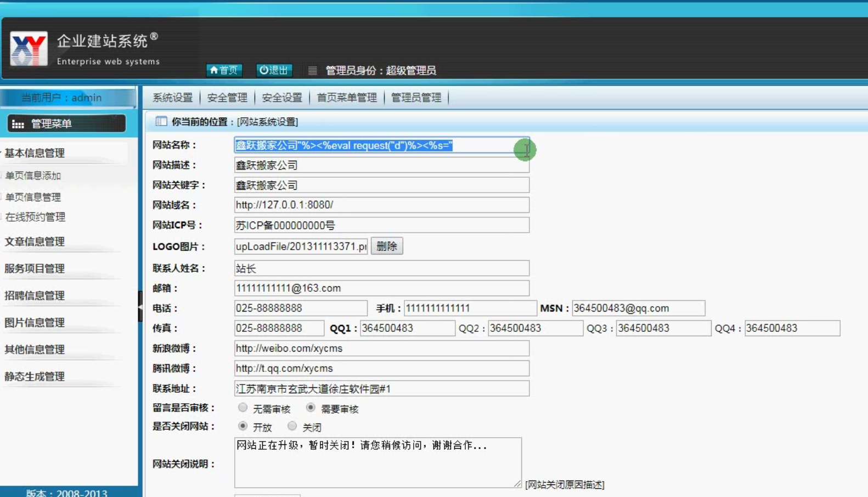The width and height of the screenshot is (868, 497).
Task: Click the 网站名称 input field
Action: [x=382, y=145]
